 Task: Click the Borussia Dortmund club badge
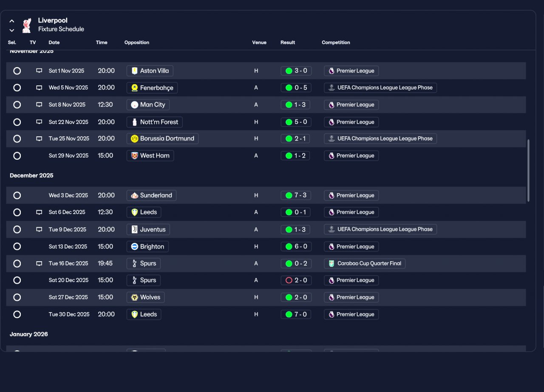135,138
